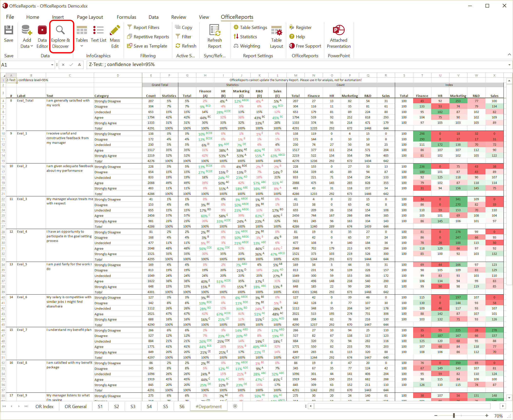Screen dimensions: 513x420
Task: Click Refresh Report
Action: tap(214, 36)
